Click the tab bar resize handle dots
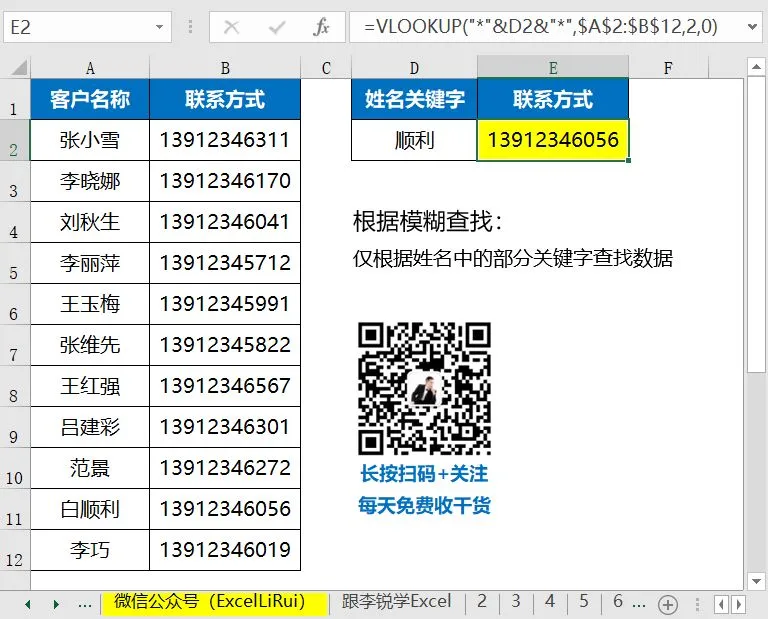The width and height of the screenshot is (768, 619). pos(697,605)
